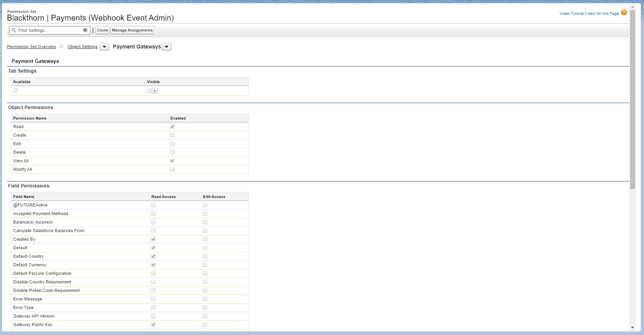The height and width of the screenshot is (335, 644).
Task: Click the 'Permission Name' column header
Action: (x=30, y=118)
